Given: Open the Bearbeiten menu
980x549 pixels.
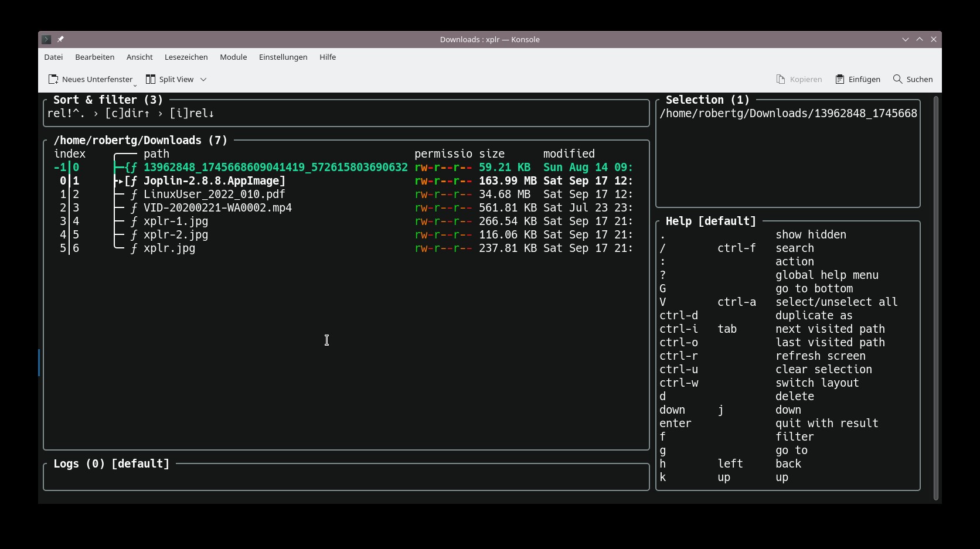Looking at the screenshot, I should click(x=94, y=57).
